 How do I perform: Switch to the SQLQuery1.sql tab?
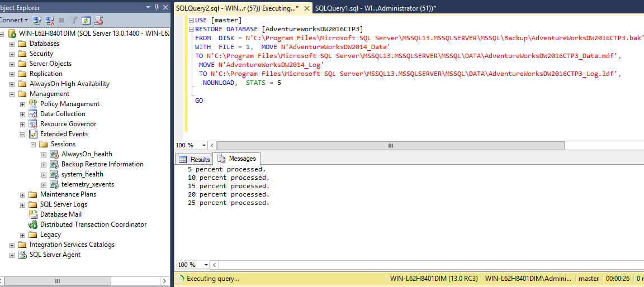(x=376, y=8)
